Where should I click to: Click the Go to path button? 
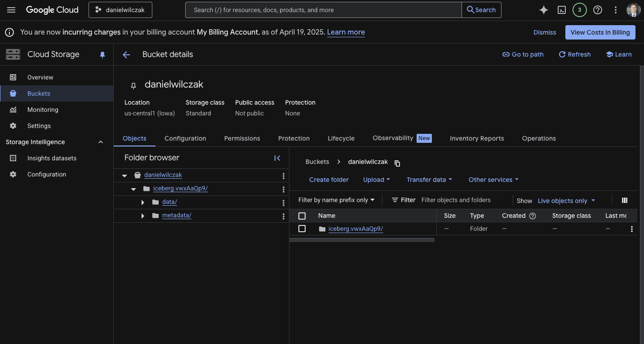click(x=523, y=54)
